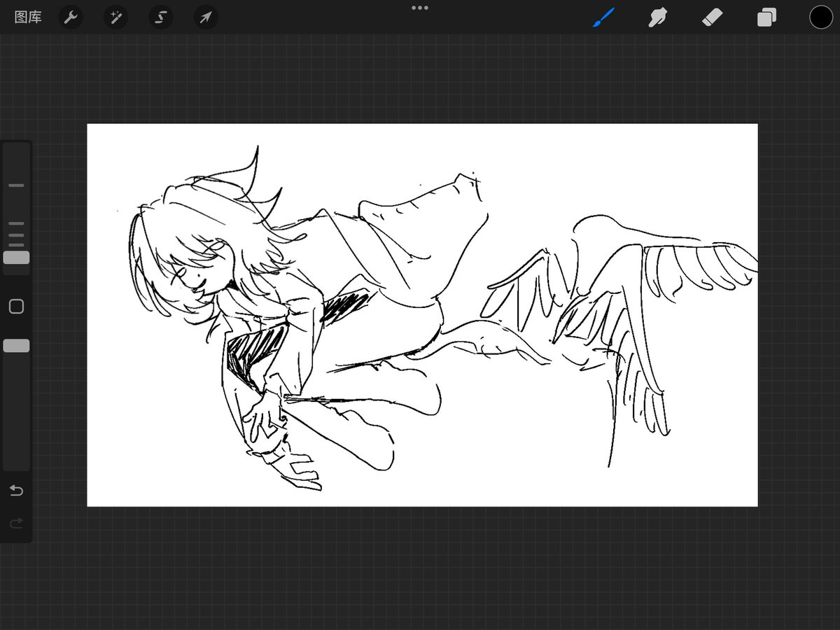Activate the Transform arrow tool
The image size is (840, 630).
206,17
